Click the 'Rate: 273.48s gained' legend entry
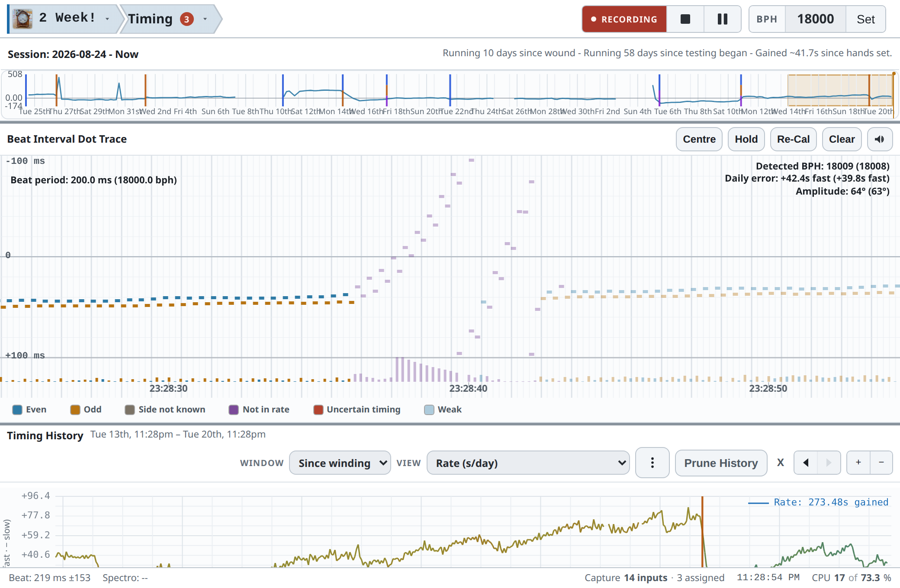The width and height of the screenshot is (900, 588). [818, 502]
